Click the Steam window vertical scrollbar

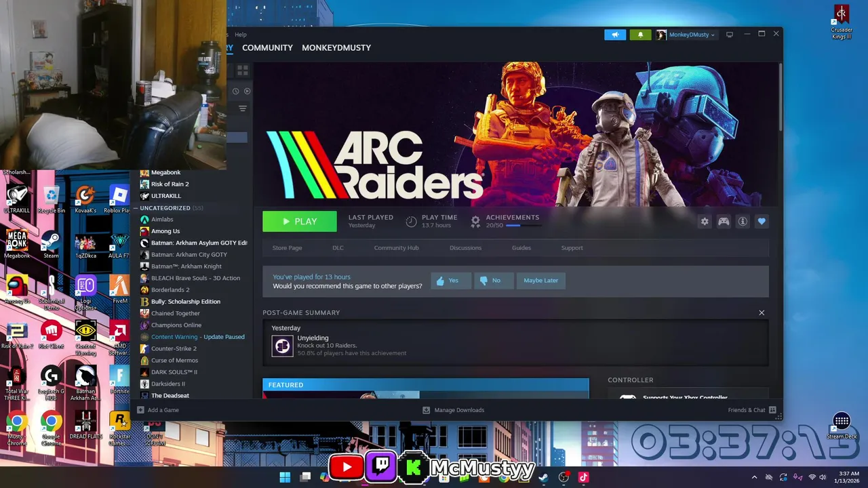781,96
